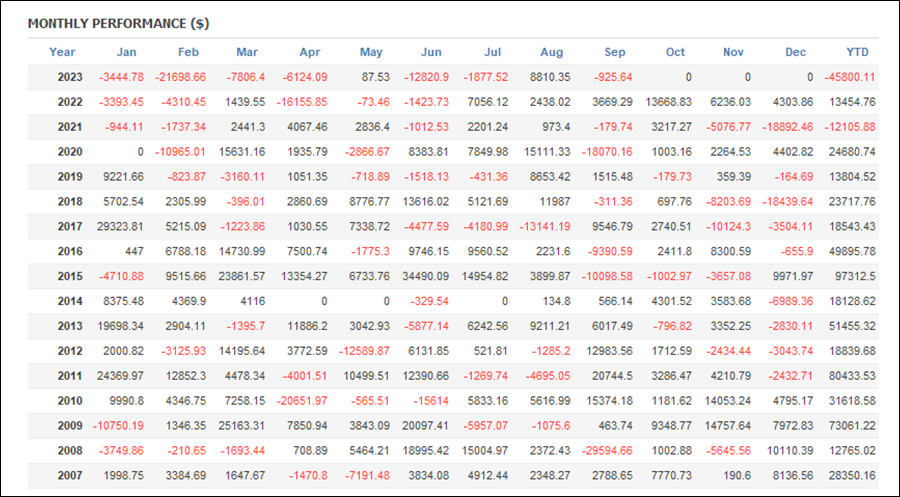Viewport: 900px width, 497px height.
Task: Click the Monthly Performance ($) heading
Action: 118,24
